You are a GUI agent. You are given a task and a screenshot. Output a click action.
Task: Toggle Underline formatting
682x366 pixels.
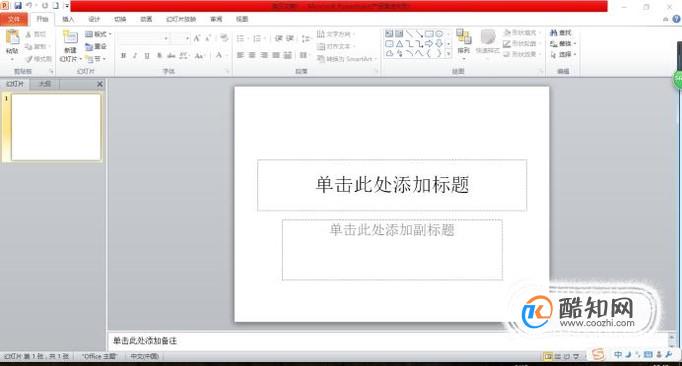pos(147,55)
